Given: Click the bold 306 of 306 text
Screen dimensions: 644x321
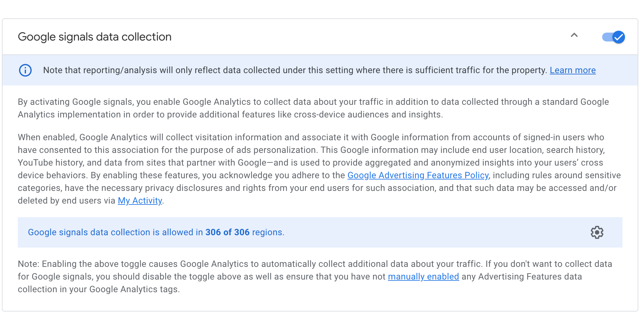Looking at the screenshot, I should point(227,232).
